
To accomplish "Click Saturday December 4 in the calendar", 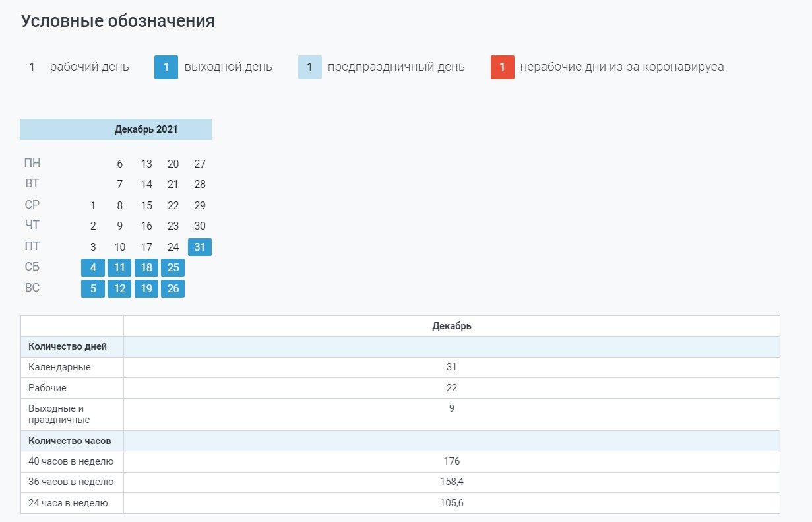I will (93, 268).
